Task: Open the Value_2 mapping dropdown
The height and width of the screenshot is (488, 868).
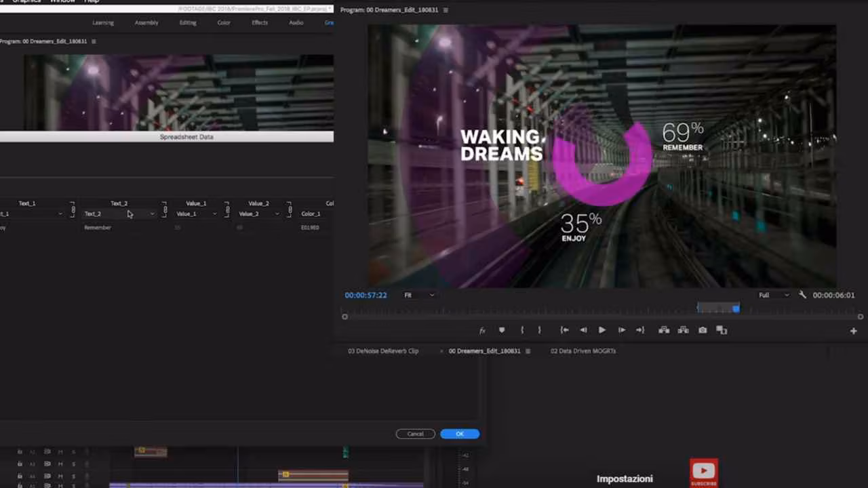Action: 259,214
